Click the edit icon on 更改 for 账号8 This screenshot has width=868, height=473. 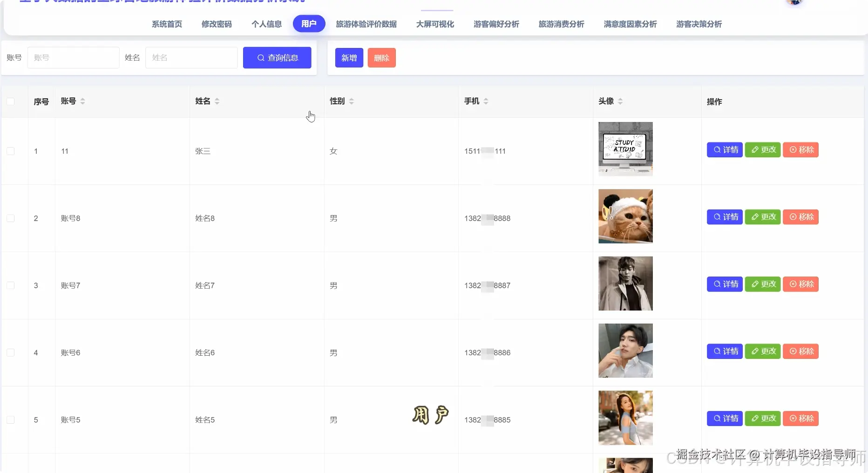(x=754, y=217)
